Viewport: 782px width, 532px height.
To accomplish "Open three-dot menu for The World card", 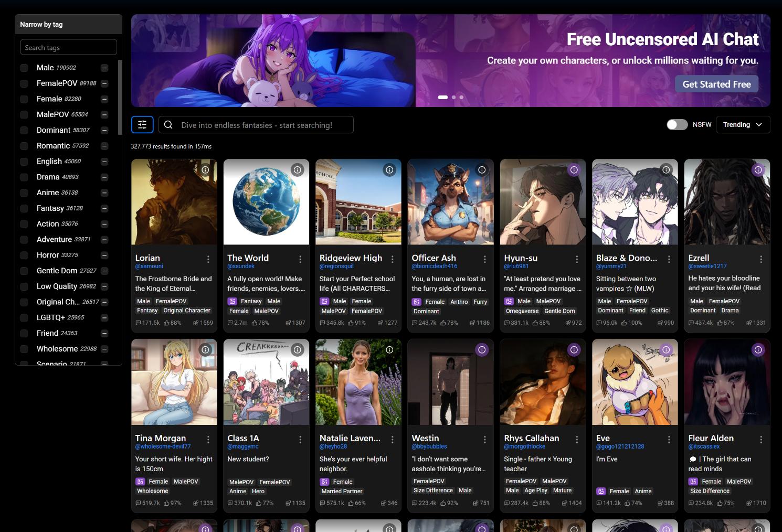I will point(300,259).
